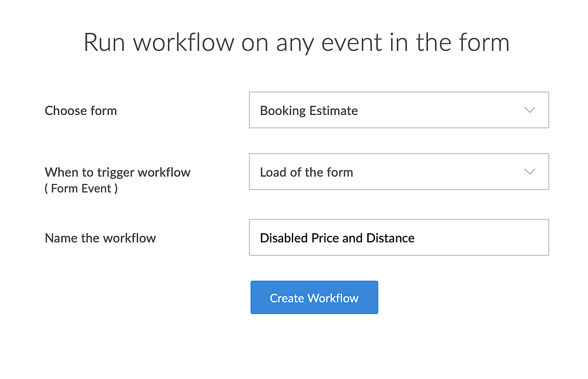Click the When to trigger workflow label
The image size is (588, 379).
point(117,172)
